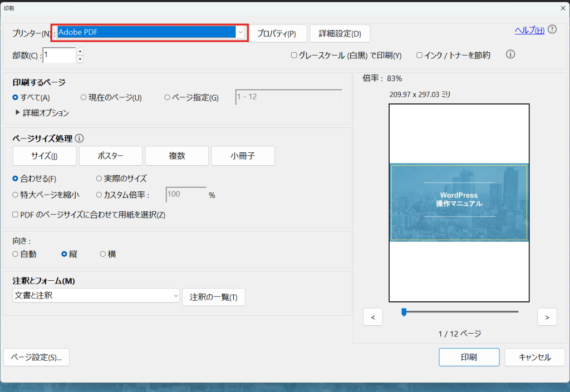
Task: Expand 詳細オプション disclosure triangle
Action: (17, 113)
